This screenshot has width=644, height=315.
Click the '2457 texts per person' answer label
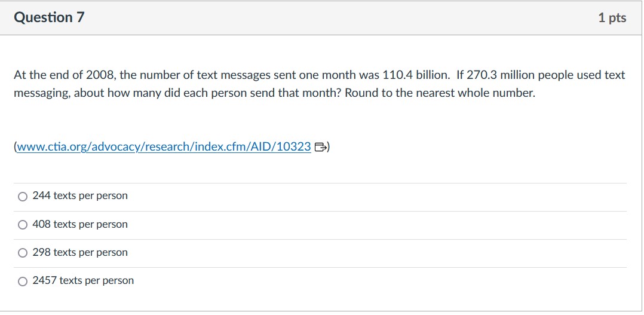[83, 280]
